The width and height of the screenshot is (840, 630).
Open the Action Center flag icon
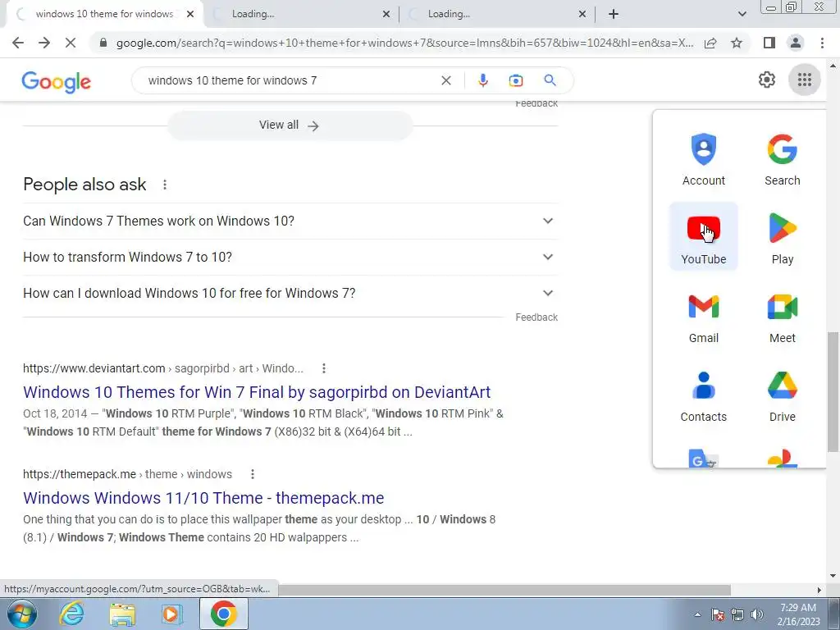coord(718,614)
